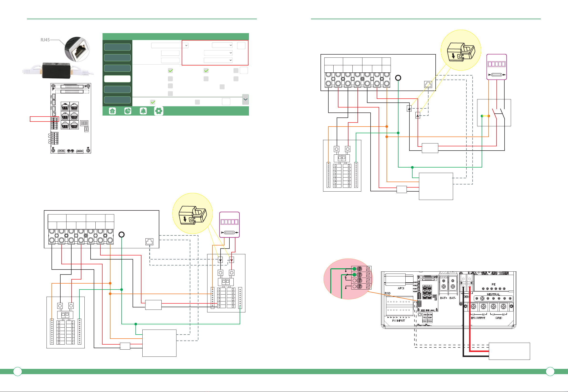Click DIP switch block on the communication board drawing
The width and height of the screenshot is (568, 392).
point(84,123)
